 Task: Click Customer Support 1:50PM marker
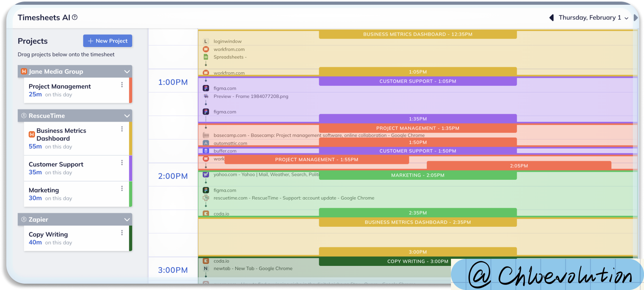pos(418,151)
